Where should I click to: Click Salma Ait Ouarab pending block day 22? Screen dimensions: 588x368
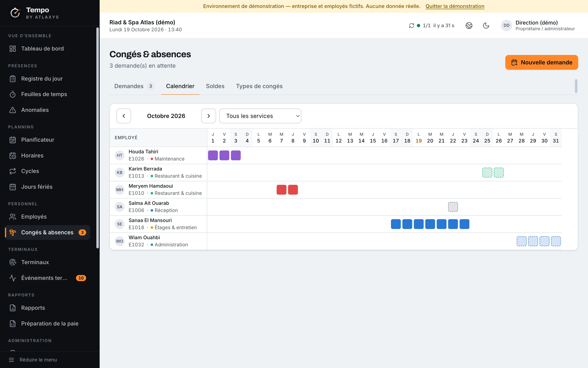pos(453,207)
